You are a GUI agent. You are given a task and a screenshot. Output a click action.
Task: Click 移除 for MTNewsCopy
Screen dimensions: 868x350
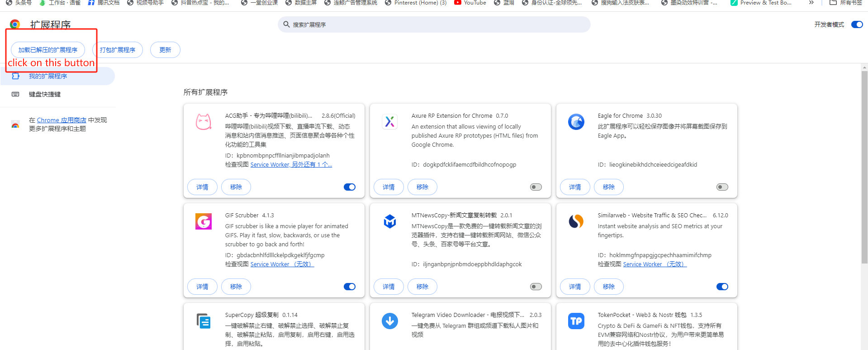(422, 287)
